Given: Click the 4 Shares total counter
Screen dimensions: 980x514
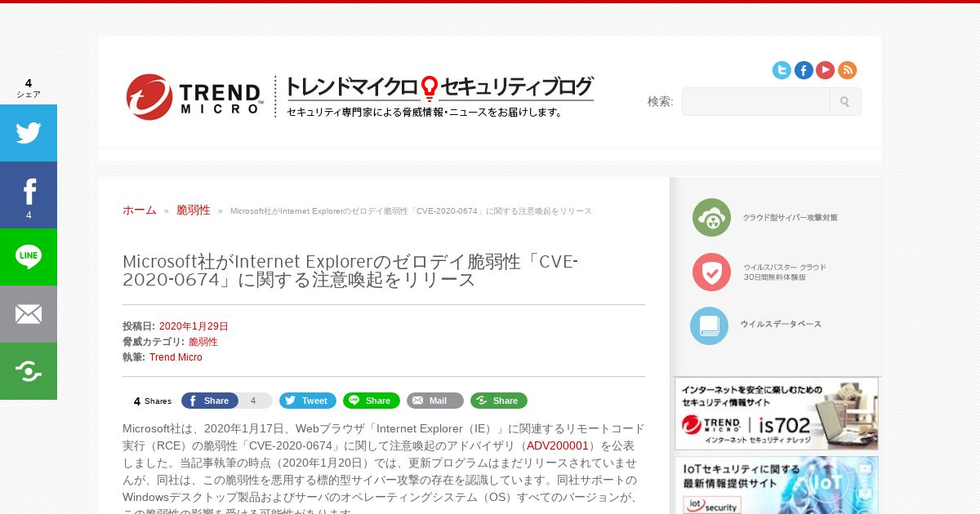Looking at the screenshot, I should tap(153, 401).
